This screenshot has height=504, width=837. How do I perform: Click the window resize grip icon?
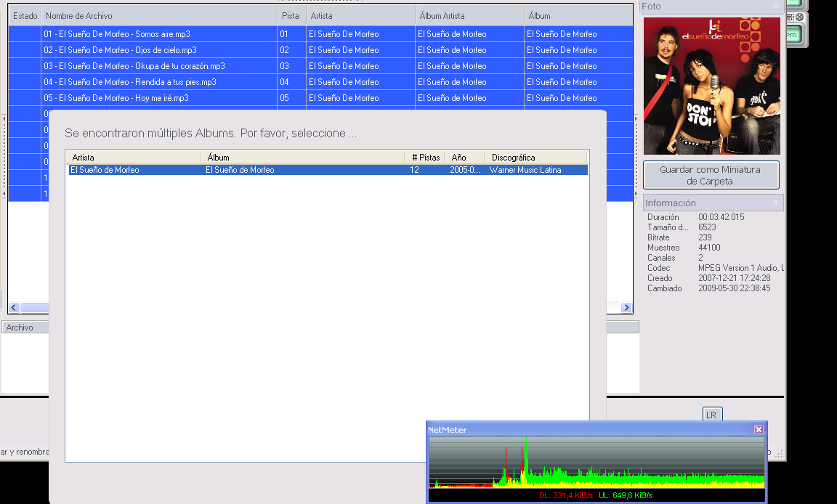(x=780, y=454)
